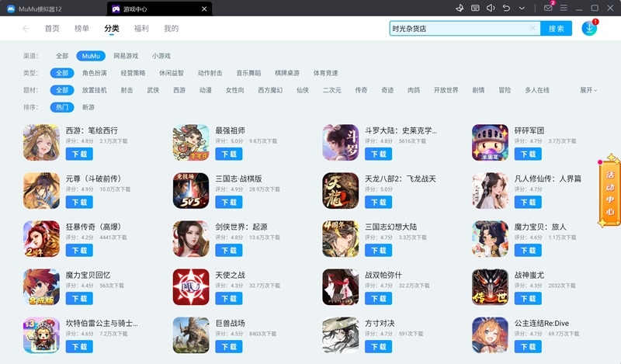Open 西游：笔绘西行 game icon
The height and width of the screenshot is (364, 621).
[41, 143]
